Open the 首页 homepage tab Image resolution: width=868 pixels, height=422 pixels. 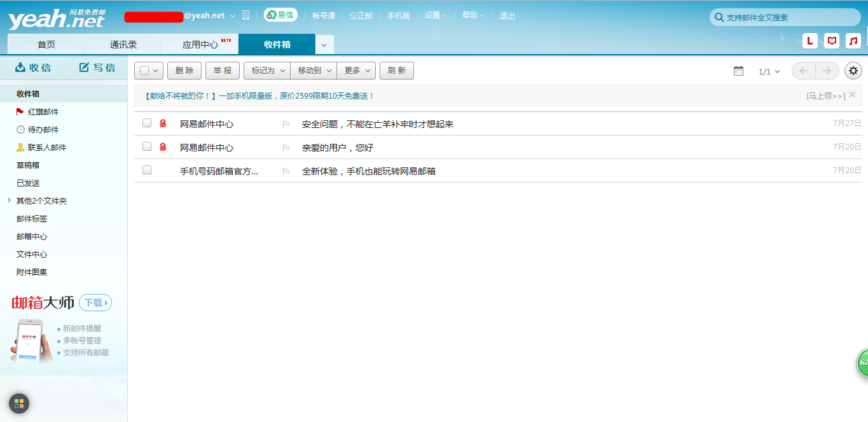point(45,44)
